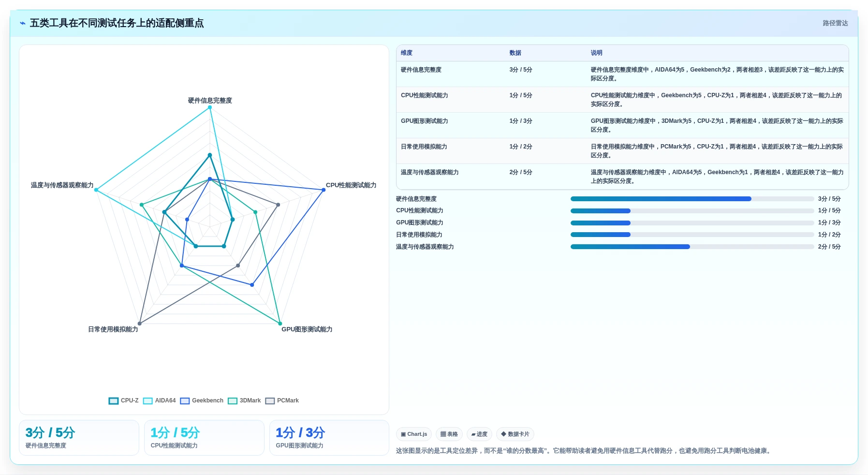Click the radar axis label 硬件信息完整度

point(210,101)
